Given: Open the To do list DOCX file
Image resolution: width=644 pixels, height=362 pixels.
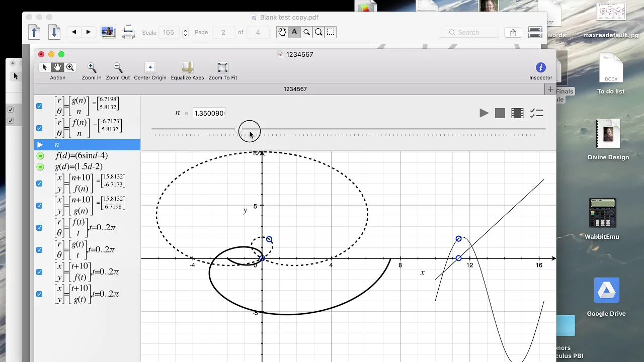Looking at the screenshot, I should pyautogui.click(x=611, y=74).
